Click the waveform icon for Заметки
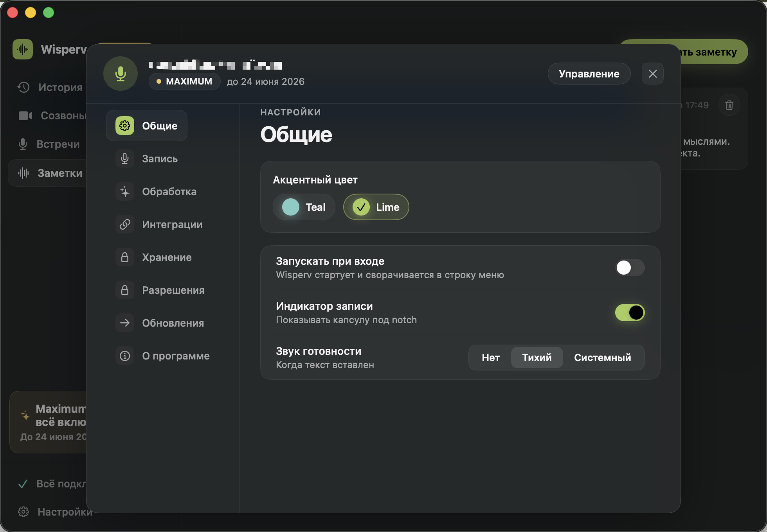 (23, 173)
